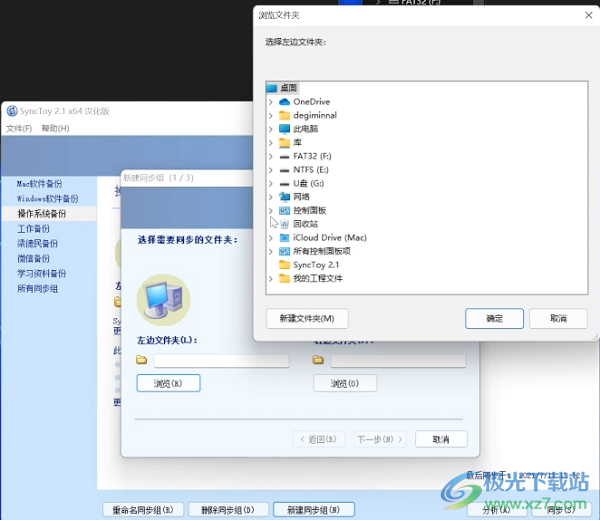Viewport: 600px width, 520px height.
Task: Select 梁德民备份 sync group
Action: 38,243
